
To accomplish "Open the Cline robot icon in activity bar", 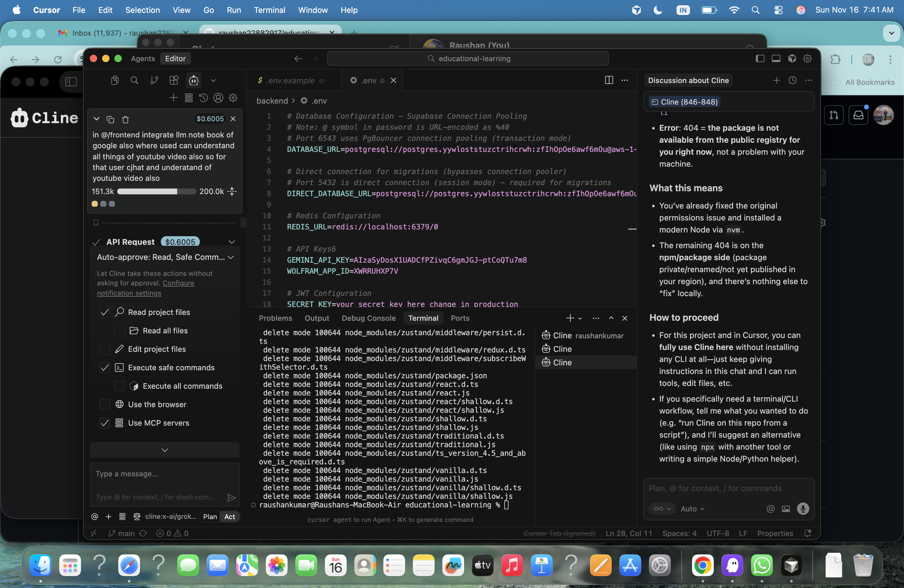I will [194, 80].
